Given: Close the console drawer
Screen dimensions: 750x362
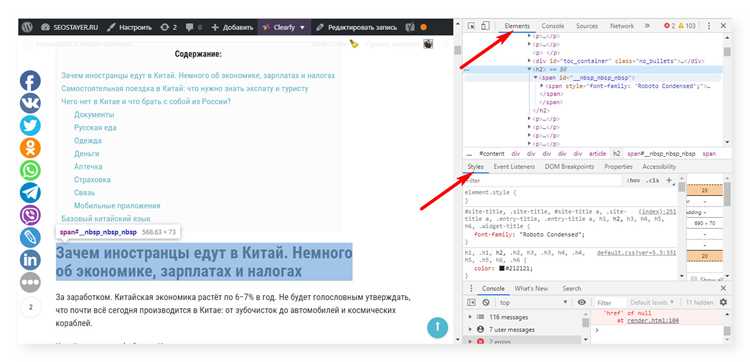Looking at the screenshot, I should (723, 288).
